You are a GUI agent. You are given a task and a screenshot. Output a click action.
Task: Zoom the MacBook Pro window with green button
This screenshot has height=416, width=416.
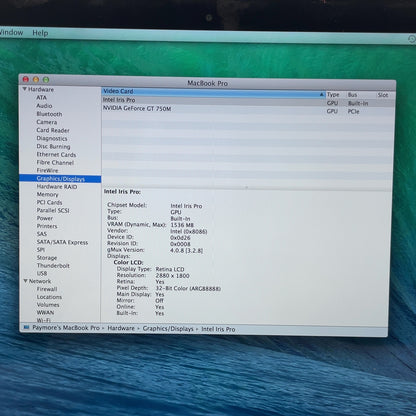[46, 80]
